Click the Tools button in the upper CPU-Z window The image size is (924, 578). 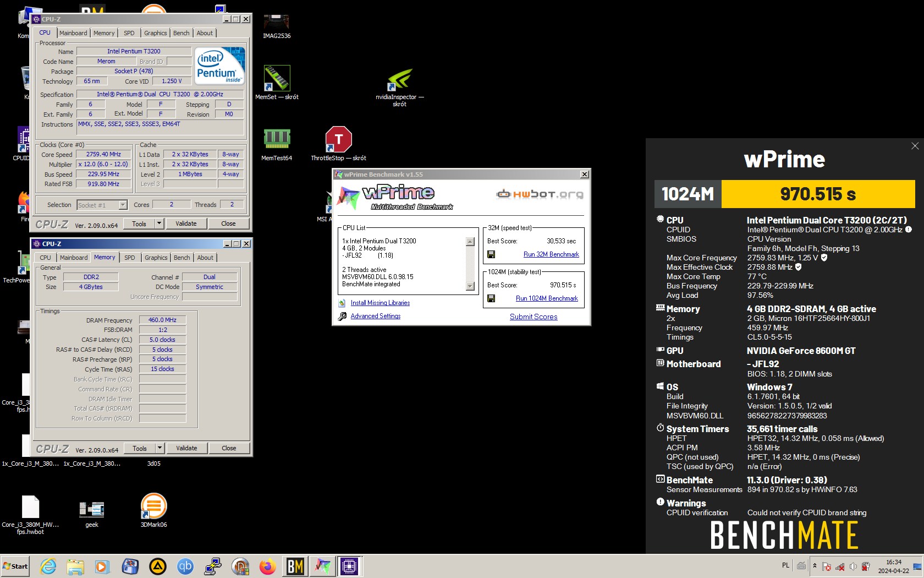[139, 223]
